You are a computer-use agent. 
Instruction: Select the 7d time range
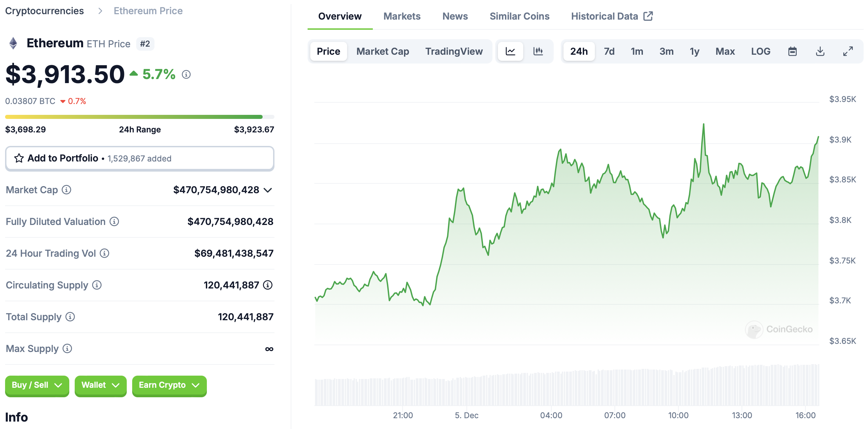pyautogui.click(x=609, y=51)
